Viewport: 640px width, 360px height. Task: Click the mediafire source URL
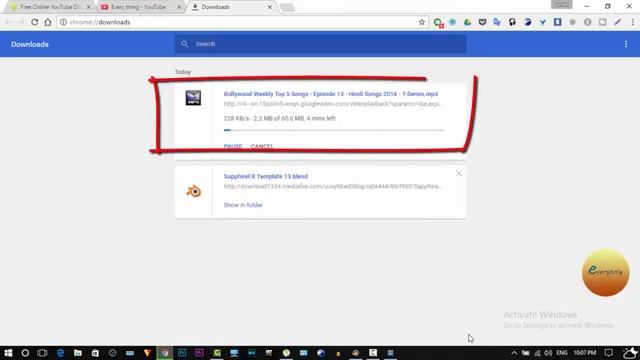[332, 187]
